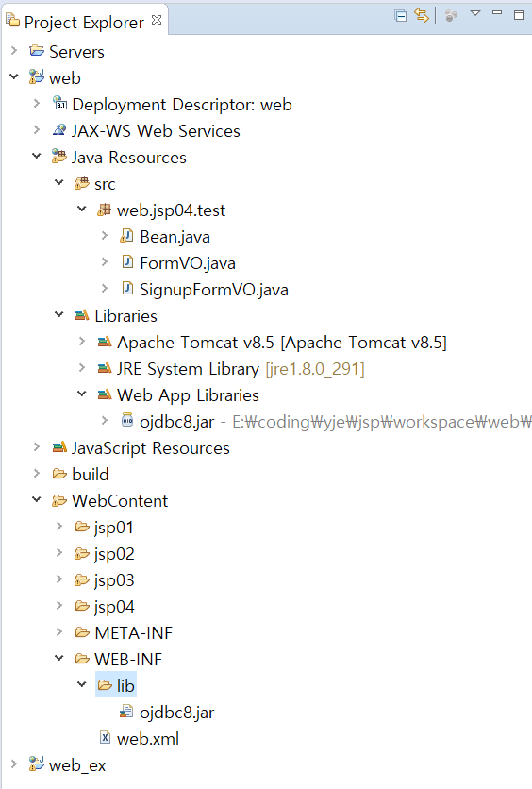Click the FormVO.java file icon

click(x=127, y=261)
